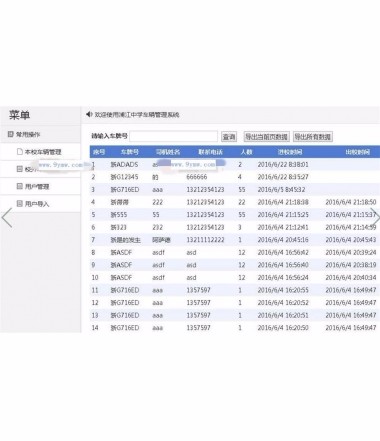
Task: Focus the 请输入车牌号 search field
Action: tap(173, 136)
